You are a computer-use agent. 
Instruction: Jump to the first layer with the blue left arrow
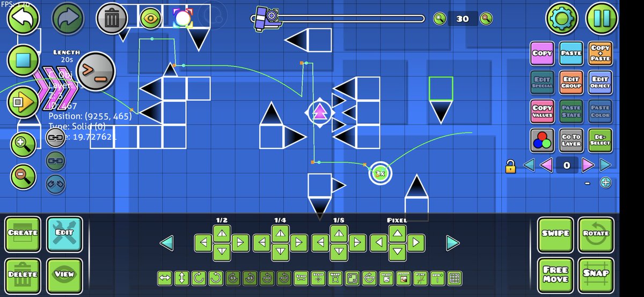coord(529,165)
